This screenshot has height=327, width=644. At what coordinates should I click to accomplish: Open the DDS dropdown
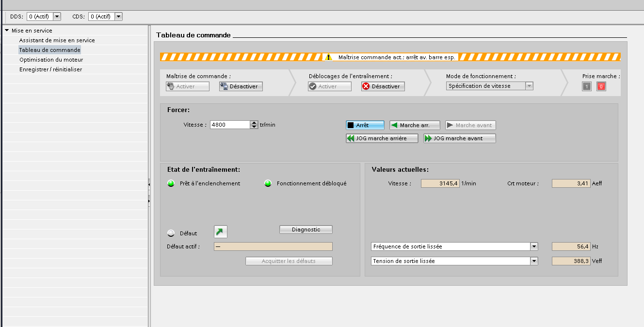point(57,16)
